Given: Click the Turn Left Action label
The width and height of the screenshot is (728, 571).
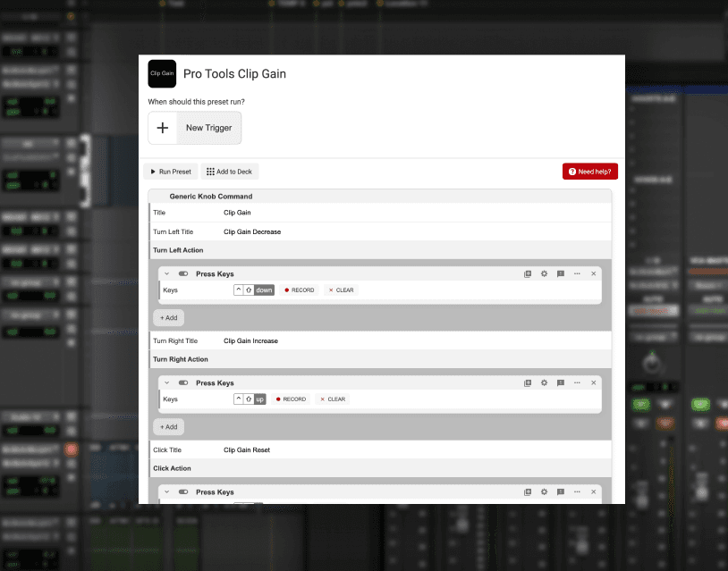Looking at the screenshot, I should tap(178, 250).
